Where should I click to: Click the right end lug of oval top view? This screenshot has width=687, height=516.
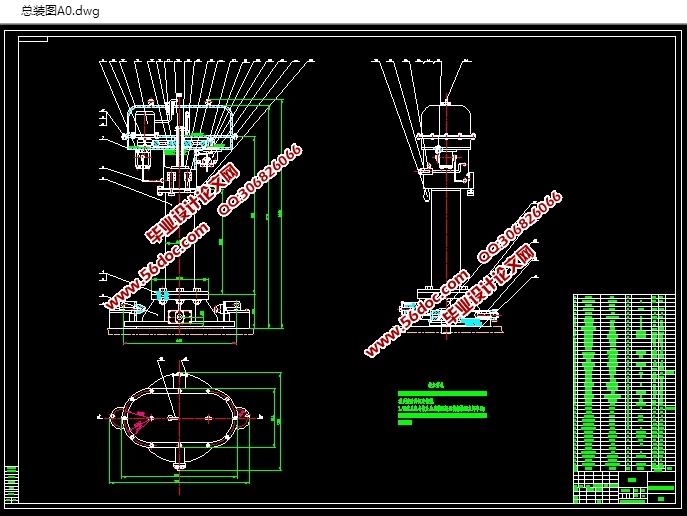243,416
